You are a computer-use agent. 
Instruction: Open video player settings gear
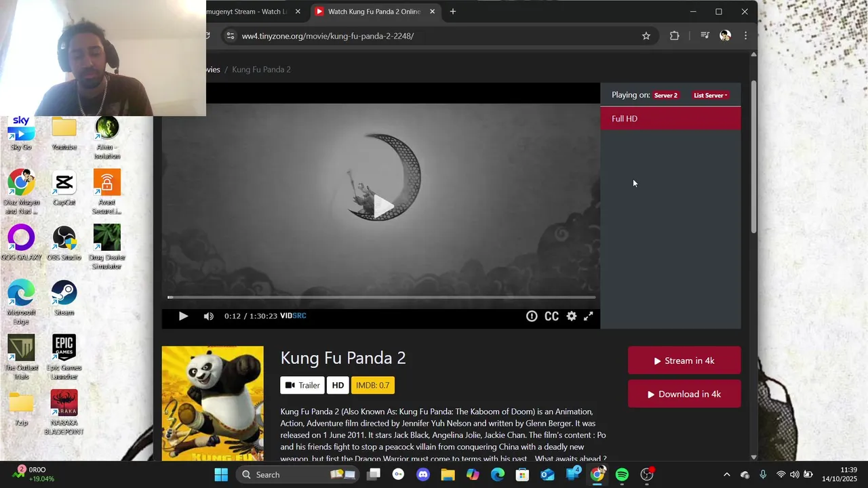pos(572,316)
